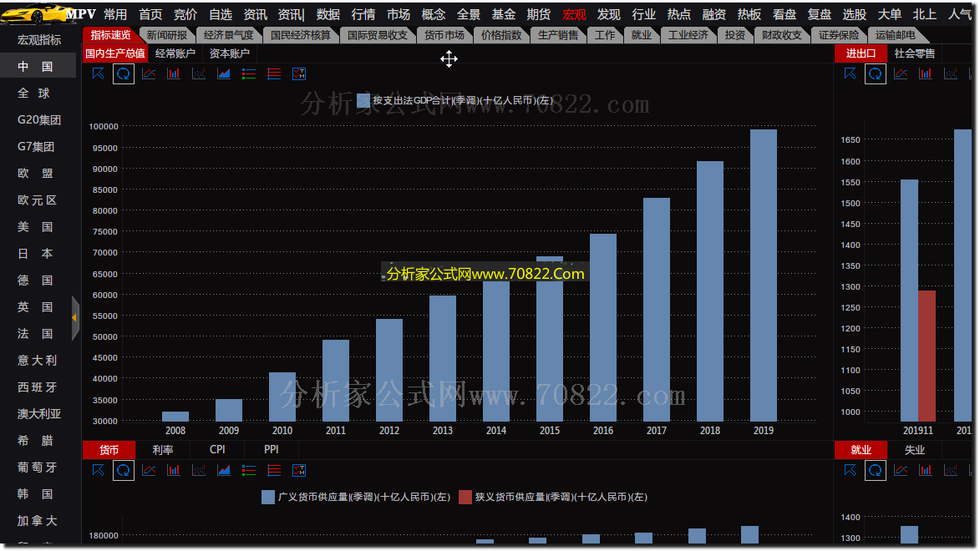The width and height of the screenshot is (980, 551).
Task: Switch 就业 panel chart to bar chart view
Action: click(x=926, y=470)
